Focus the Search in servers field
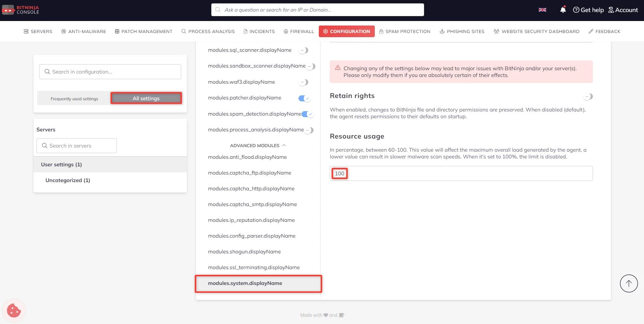644x324 pixels. click(77, 146)
